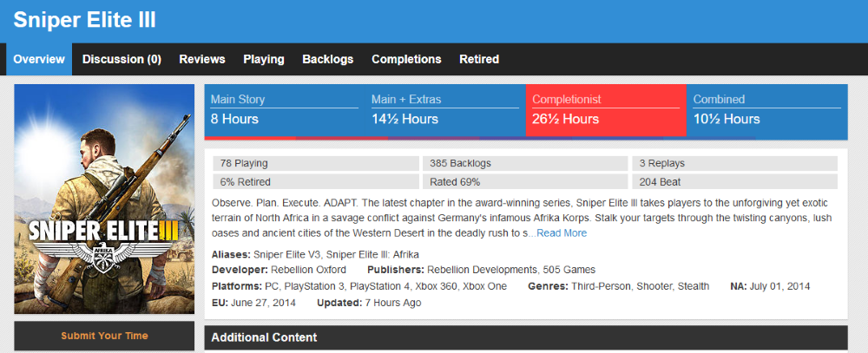Click the 385 Backlogs stat
This screenshot has width=868, height=353.
525,163
